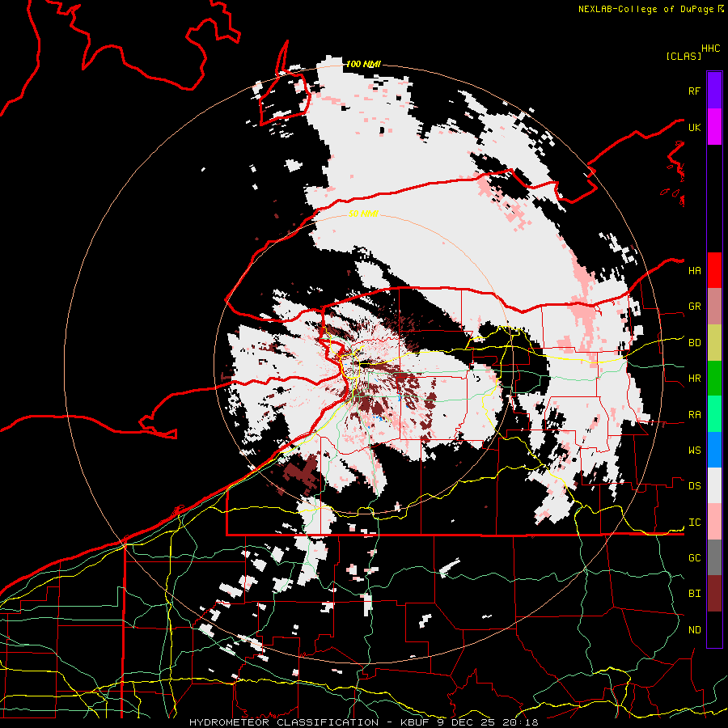This screenshot has width=728, height=728.
Task: Click the UK legend label
Action: [x=694, y=127]
